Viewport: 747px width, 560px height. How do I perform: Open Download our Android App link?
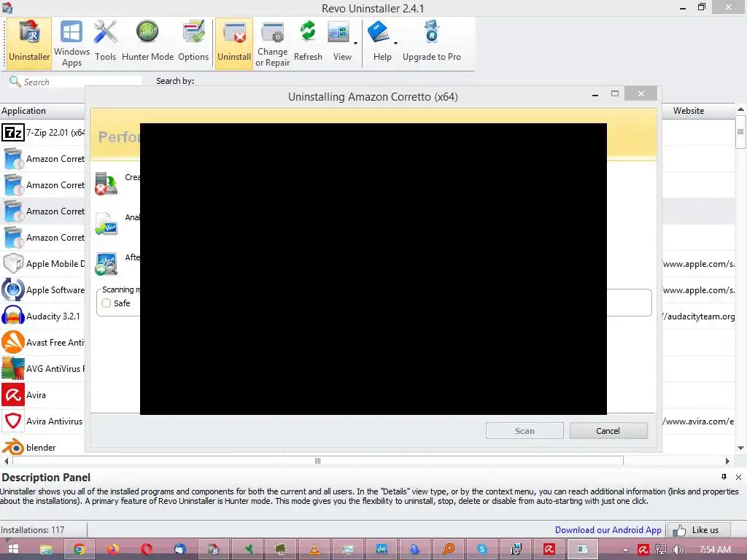tap(608, 529)
